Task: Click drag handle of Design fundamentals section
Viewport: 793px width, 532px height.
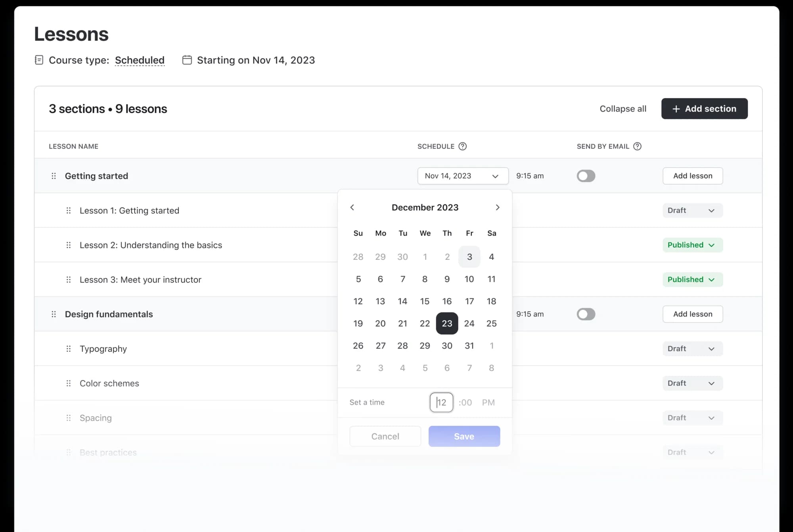Action: point(54,314)
